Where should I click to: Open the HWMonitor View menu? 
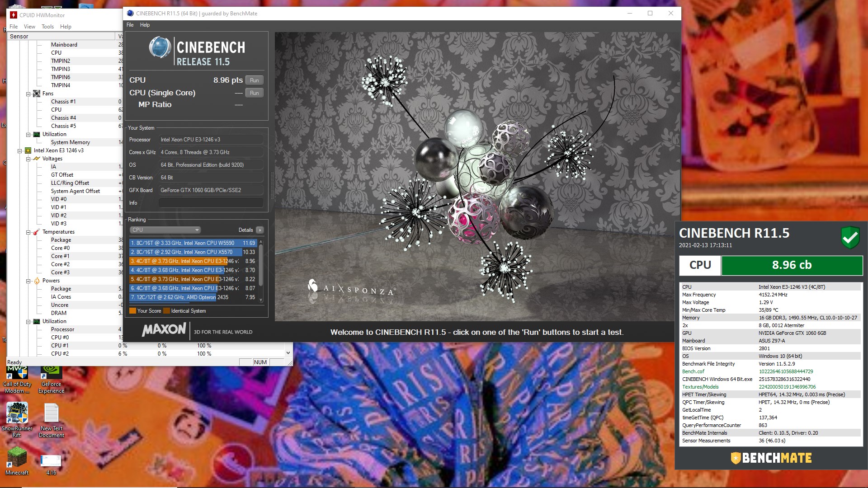(x=29, y=27)
